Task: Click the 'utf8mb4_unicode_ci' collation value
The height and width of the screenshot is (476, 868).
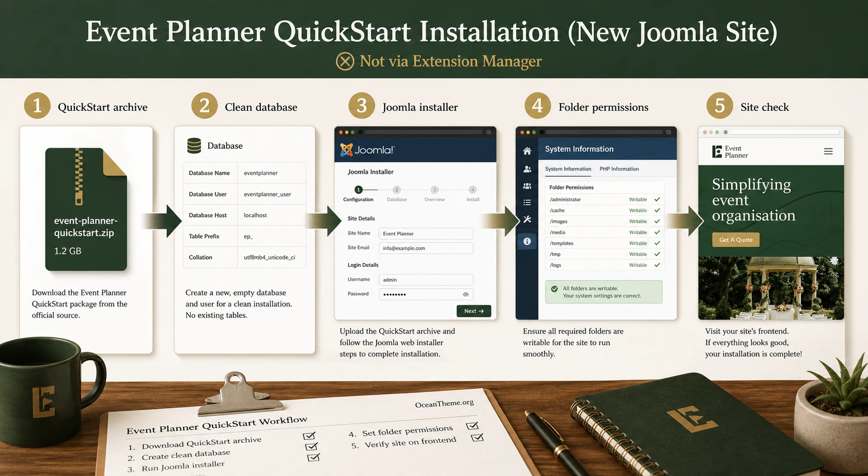Action: pyautogui.click(x=269, y=257)
